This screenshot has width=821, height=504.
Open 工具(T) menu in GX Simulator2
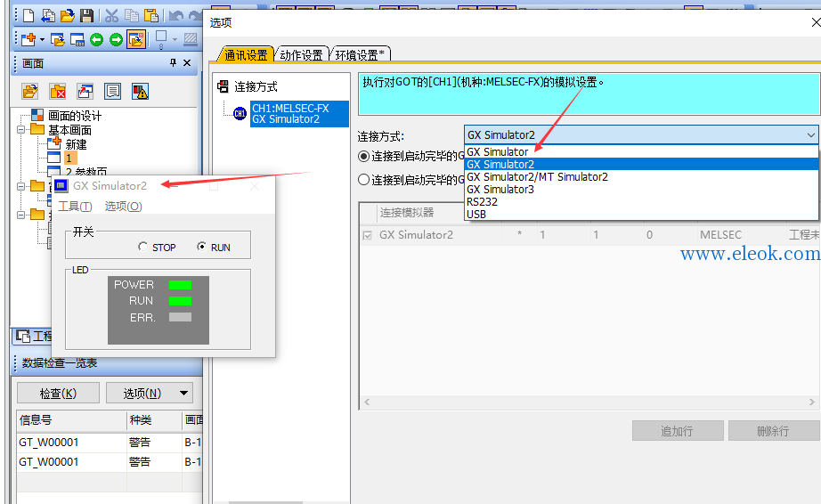click(75, 207)
